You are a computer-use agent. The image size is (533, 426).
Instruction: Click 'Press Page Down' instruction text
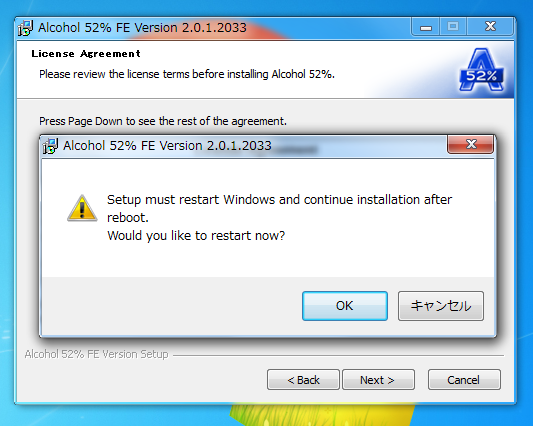point(163,121)
